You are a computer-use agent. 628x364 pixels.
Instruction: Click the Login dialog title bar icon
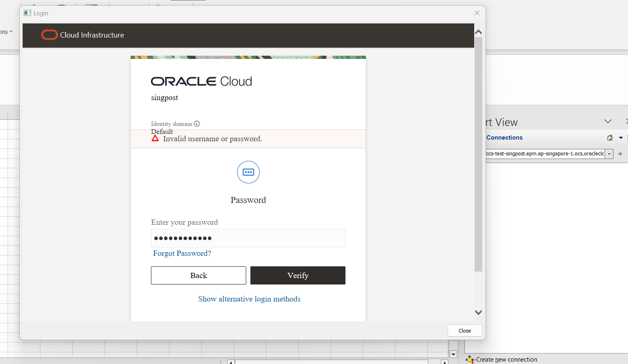[27, 13]
